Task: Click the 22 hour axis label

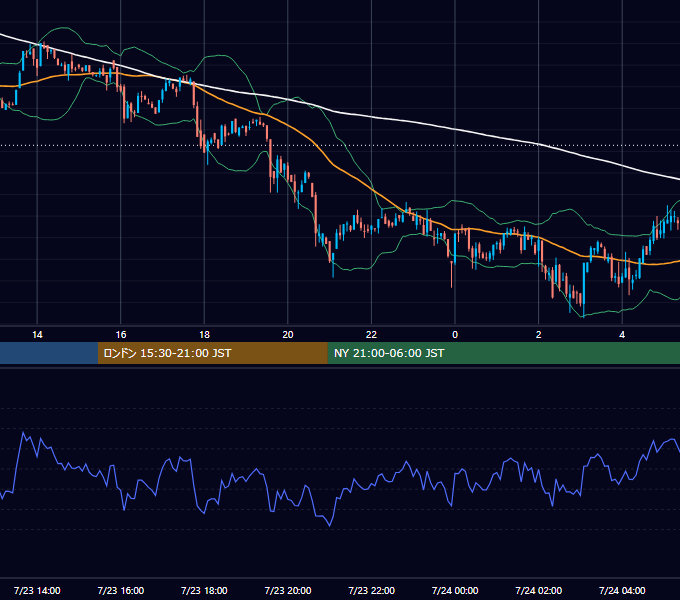Action: click(x=372, y=335)
